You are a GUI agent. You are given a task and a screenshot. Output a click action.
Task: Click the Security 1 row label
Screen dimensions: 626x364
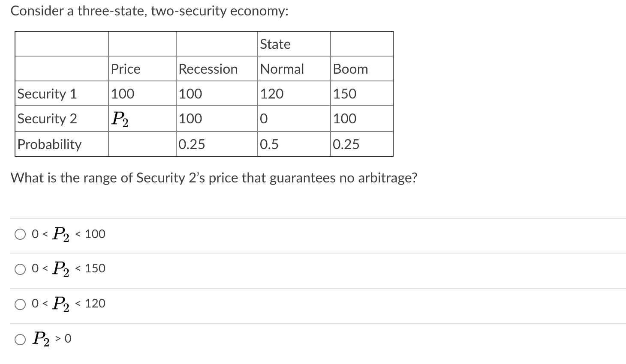pos(47,94)
